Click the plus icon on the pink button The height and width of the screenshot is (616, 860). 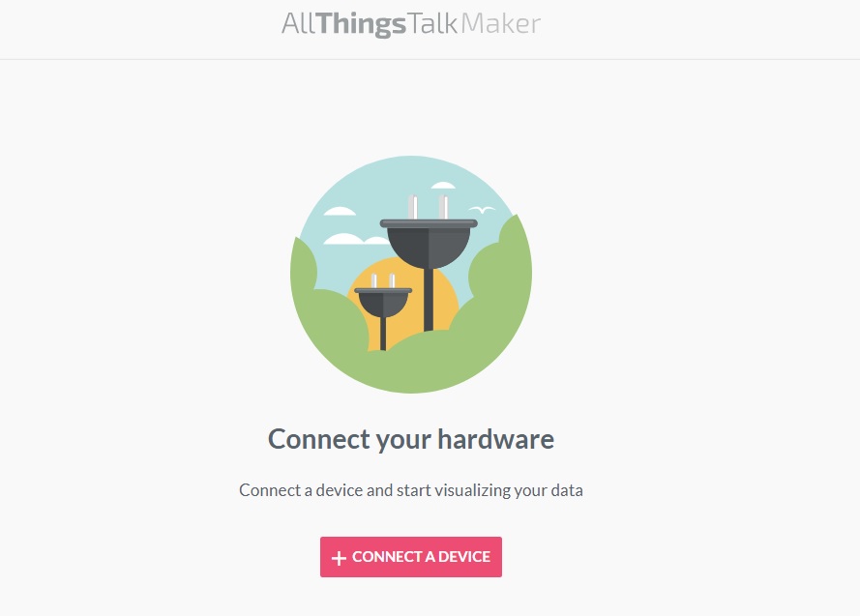tap(339, 558)
